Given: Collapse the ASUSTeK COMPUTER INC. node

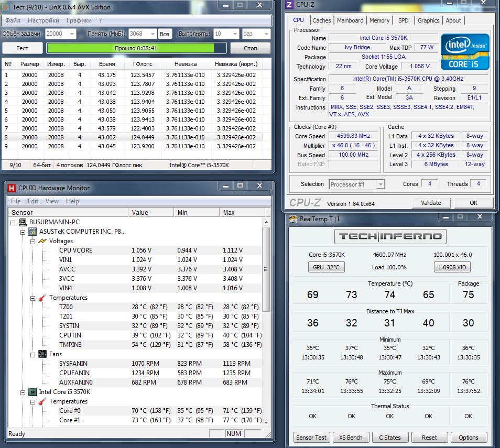Looking at the screenshot, I should [23, 232].
